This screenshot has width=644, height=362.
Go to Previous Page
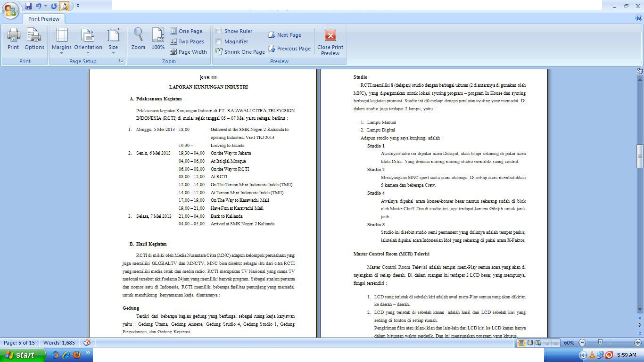pyautogui.click(x=289, y=49)
